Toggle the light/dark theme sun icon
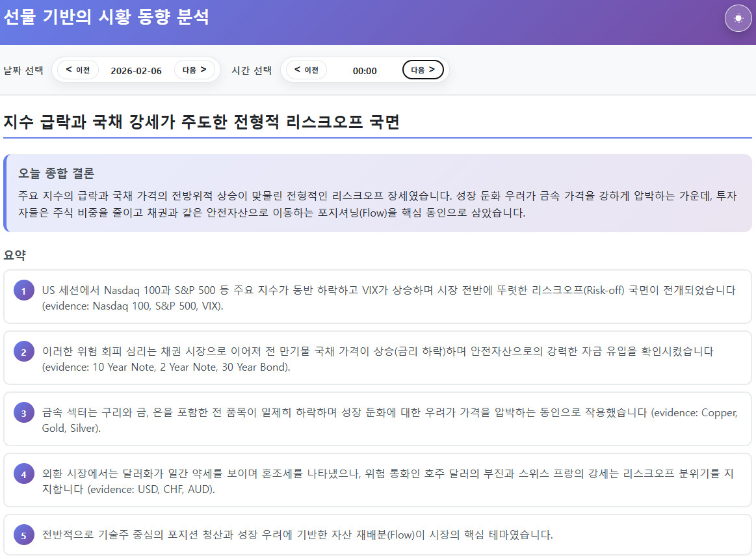The width and height of the screenshot is (756, 560). click(x=738, y=18)
